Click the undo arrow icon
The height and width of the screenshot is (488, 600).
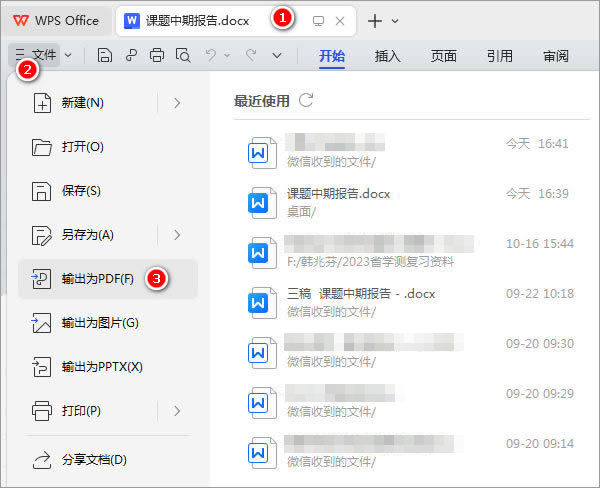click(x=211, y=56)
